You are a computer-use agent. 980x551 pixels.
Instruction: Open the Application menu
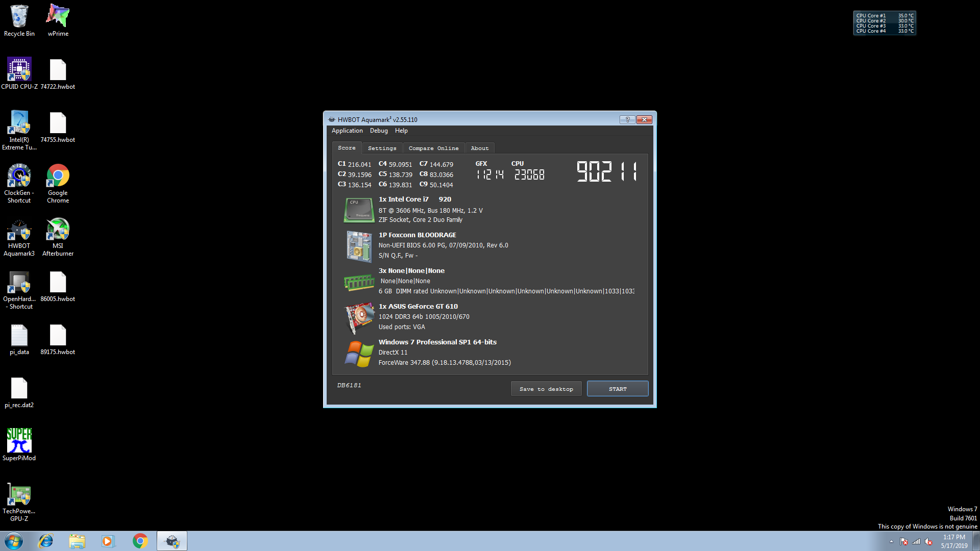click(347, 131)
